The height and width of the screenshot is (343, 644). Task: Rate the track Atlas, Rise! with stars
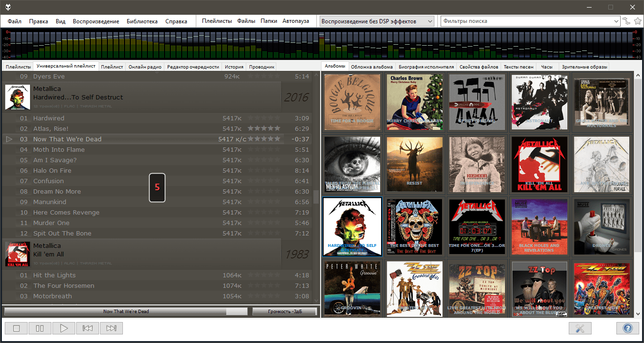264,128
